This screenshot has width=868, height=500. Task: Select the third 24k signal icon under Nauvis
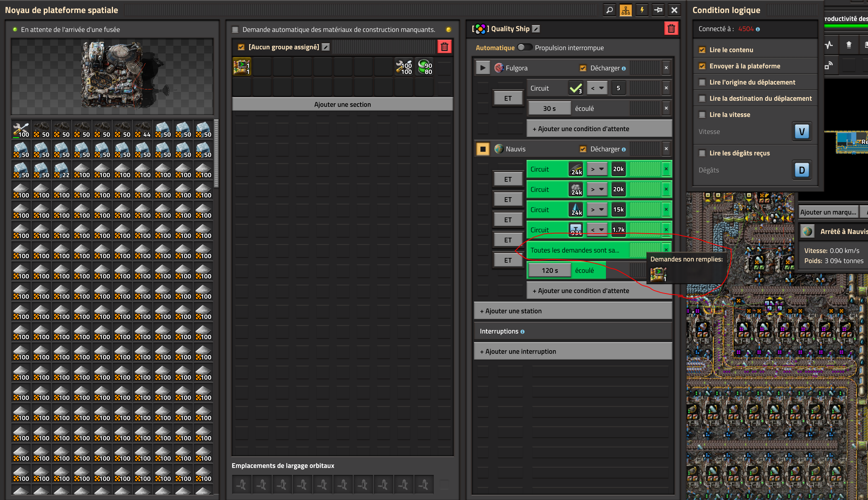(x=576, y=210)
